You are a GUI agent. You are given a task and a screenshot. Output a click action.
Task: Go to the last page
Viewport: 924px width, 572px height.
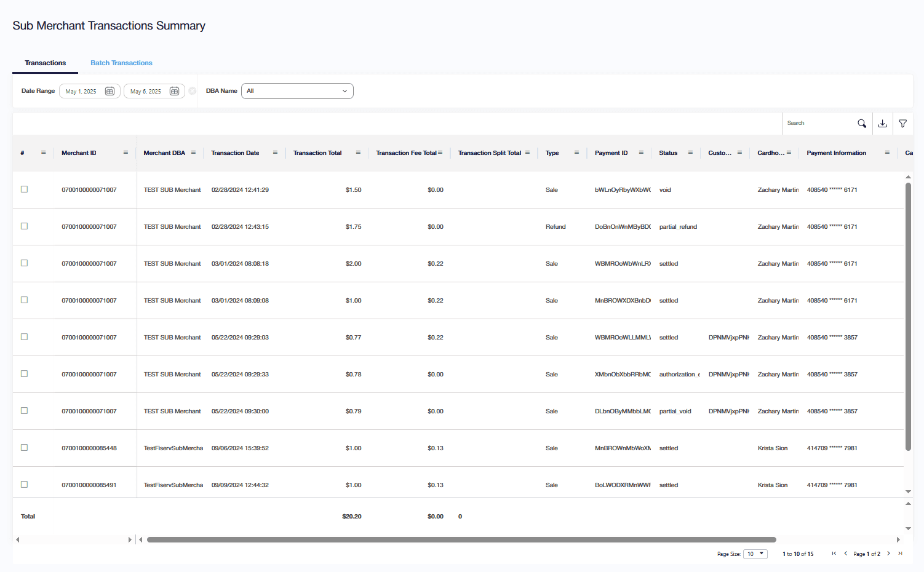coord(900,554)
